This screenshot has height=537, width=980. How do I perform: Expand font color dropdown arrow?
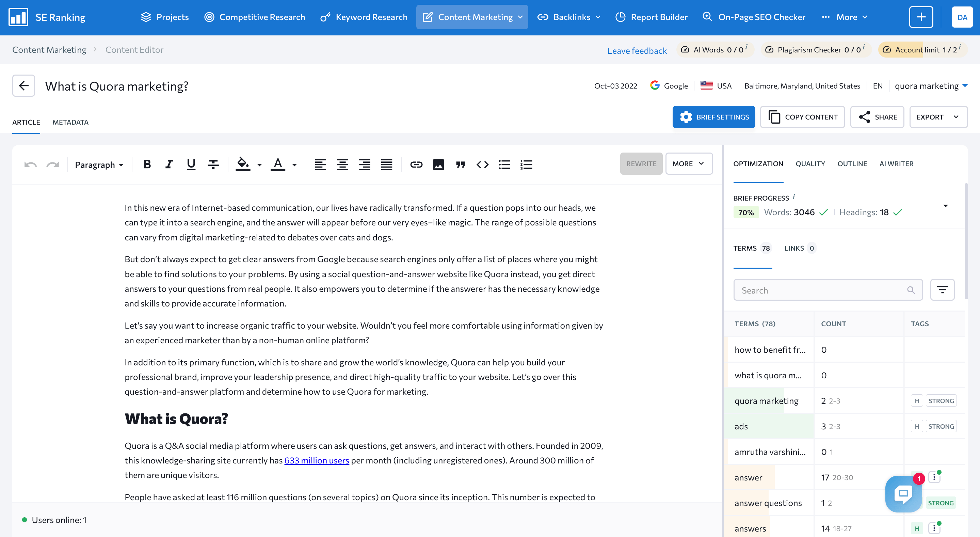pyautogui.click(x=294, y=165)
